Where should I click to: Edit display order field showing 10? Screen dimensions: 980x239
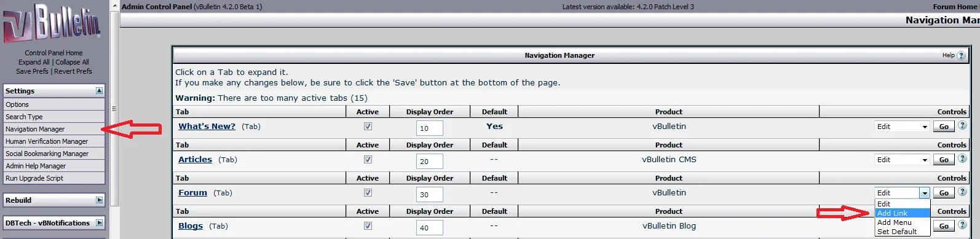(429, 128)
